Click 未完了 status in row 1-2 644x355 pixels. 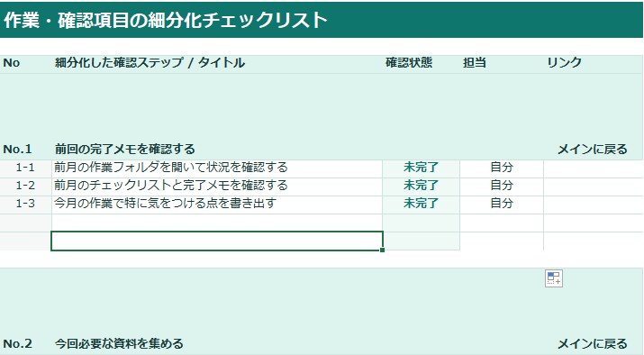[x=421, y=186]
